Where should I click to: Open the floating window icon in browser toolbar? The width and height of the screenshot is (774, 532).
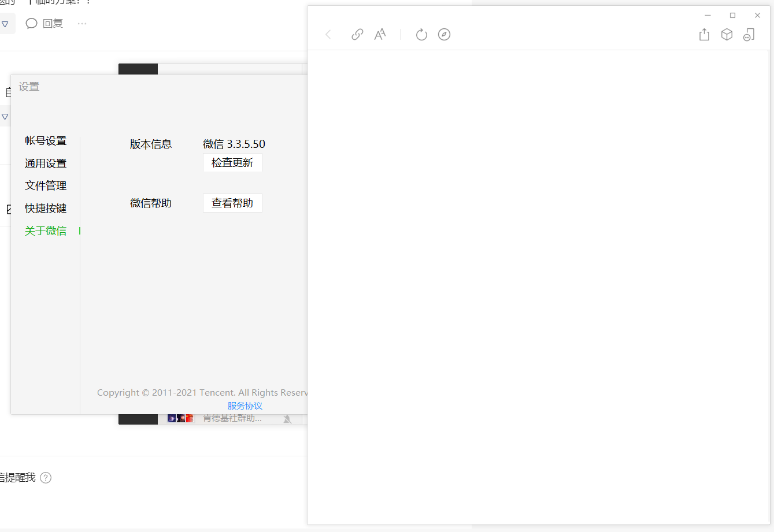click(x=749, y=35)
